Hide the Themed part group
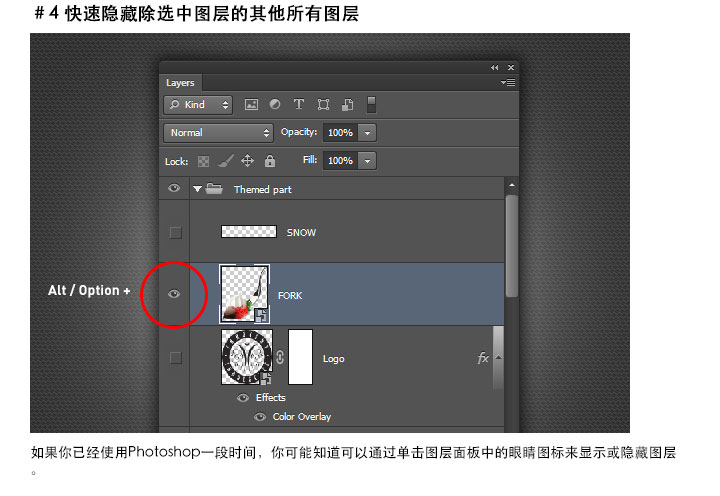 tap(175, 188)
